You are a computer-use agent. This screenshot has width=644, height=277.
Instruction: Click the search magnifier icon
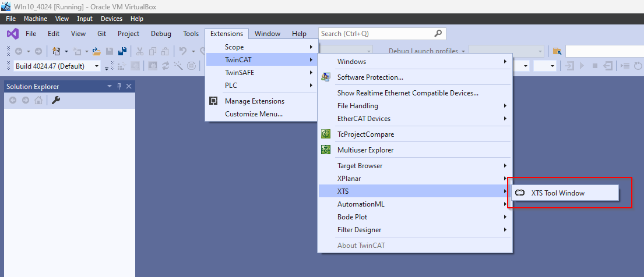438,34
